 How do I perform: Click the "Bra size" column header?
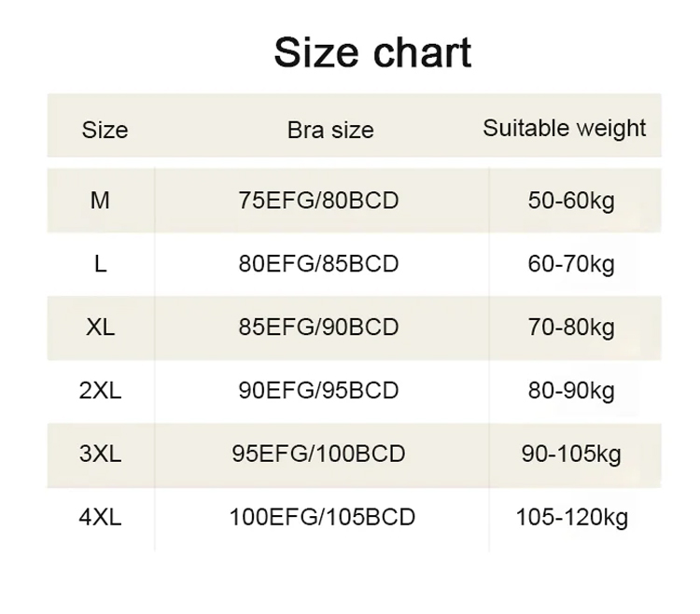tap(330, 131)
